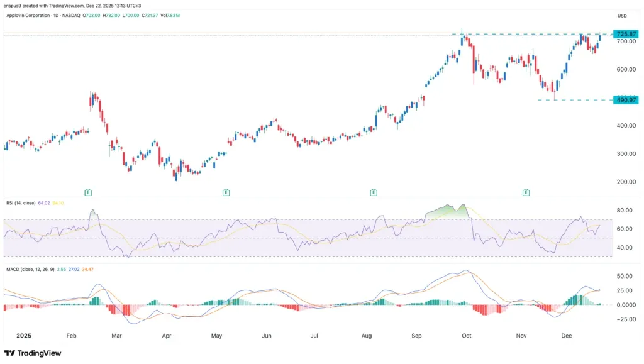Click the RSI (14, close) indicator legend
This screenshot has height=364, width=644.
coord(20,203)
